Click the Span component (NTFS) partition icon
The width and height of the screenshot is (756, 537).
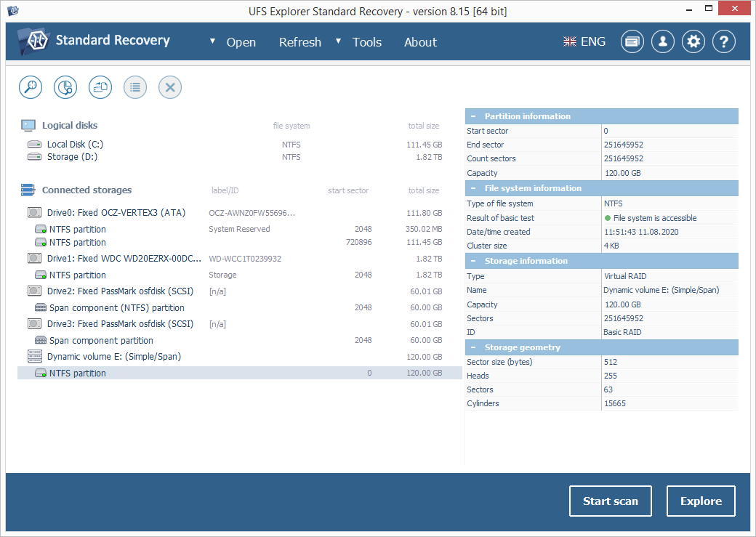click(x=41, y=307)
